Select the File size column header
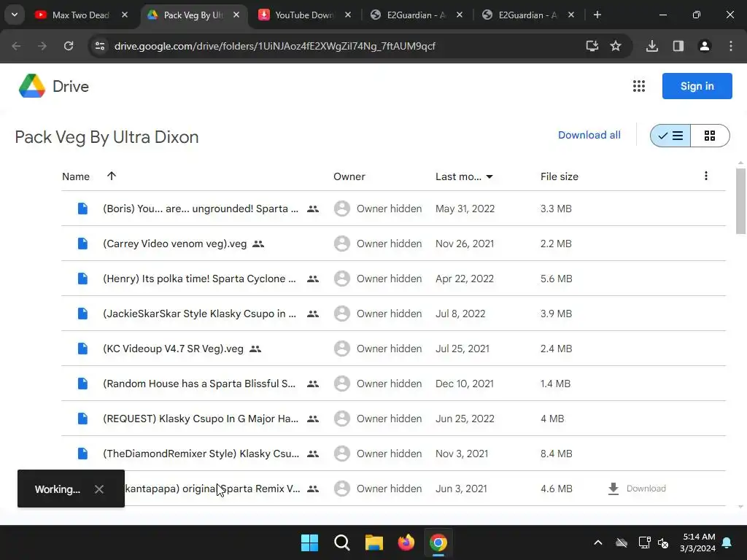 coord(560,176)
